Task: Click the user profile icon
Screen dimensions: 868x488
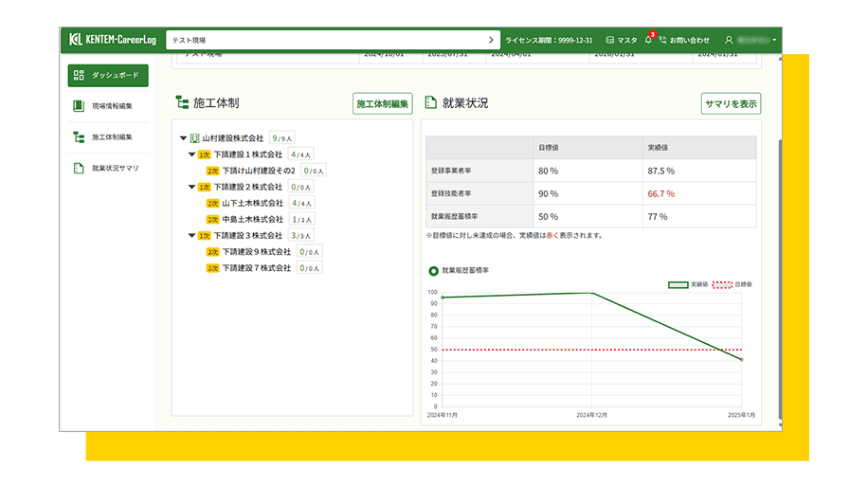Action: click(729, 41)
